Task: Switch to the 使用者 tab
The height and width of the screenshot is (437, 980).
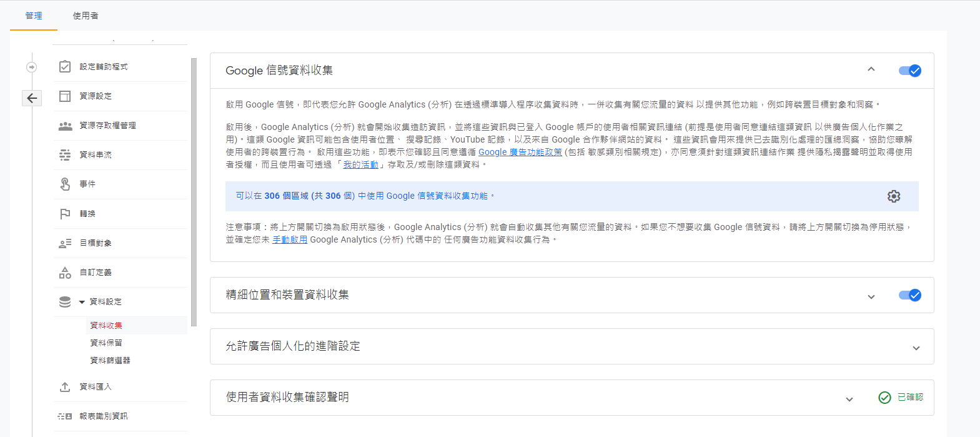Action: (86, 16)
